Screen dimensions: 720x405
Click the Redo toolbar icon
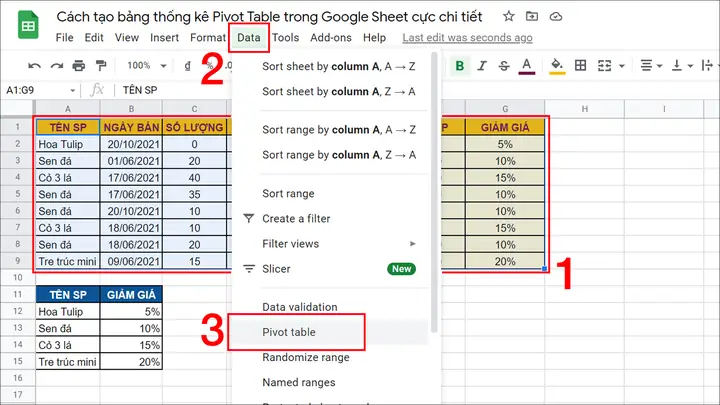coord(56,66)
